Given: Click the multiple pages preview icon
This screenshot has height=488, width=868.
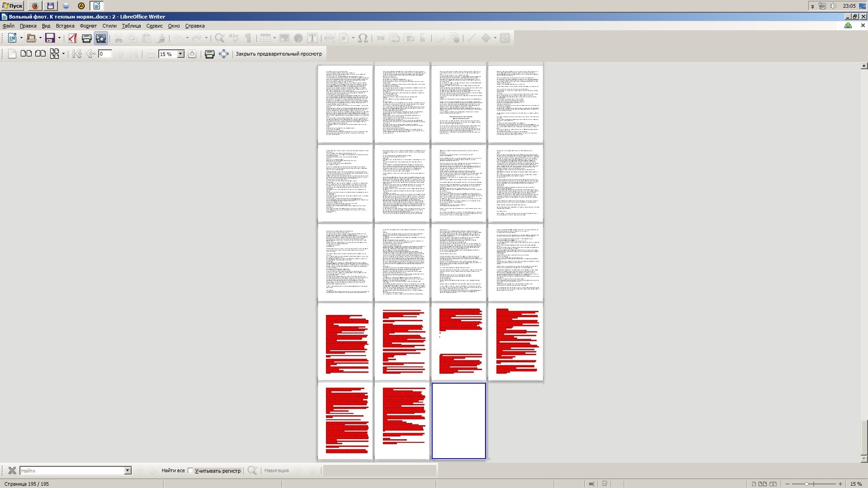Looking at the screenshot, I should pyautogui.click(x=54, y=54).
